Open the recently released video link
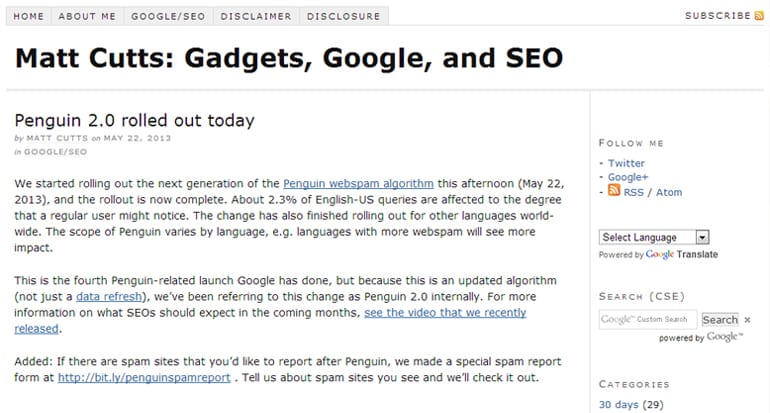770x413 pixels. click(x=444, y=313)
